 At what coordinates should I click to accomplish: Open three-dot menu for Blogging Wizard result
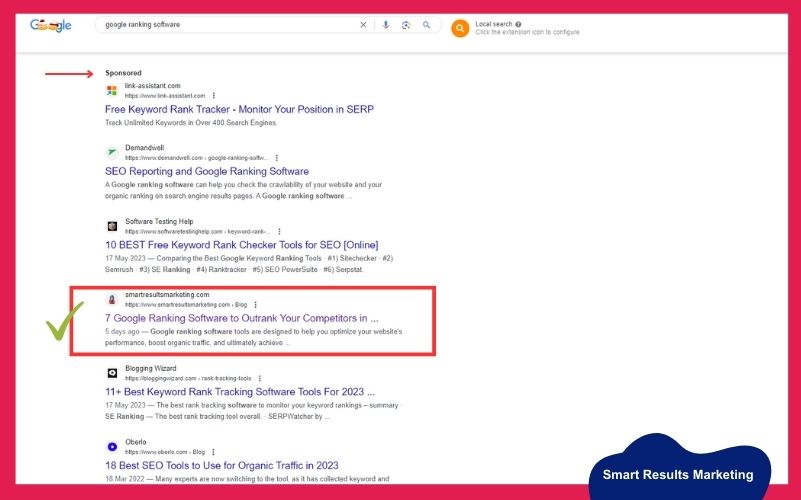pyautogui.click(x=260, y=378)
